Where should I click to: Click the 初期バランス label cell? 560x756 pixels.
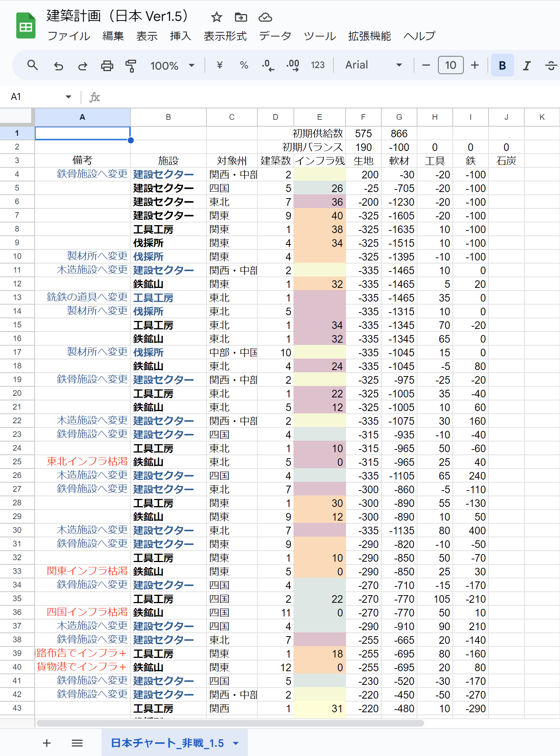pyautogui.click(x=312, y=147)
